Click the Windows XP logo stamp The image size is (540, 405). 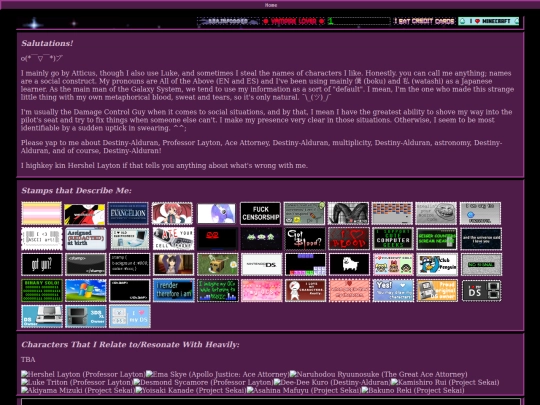(86, 291)
